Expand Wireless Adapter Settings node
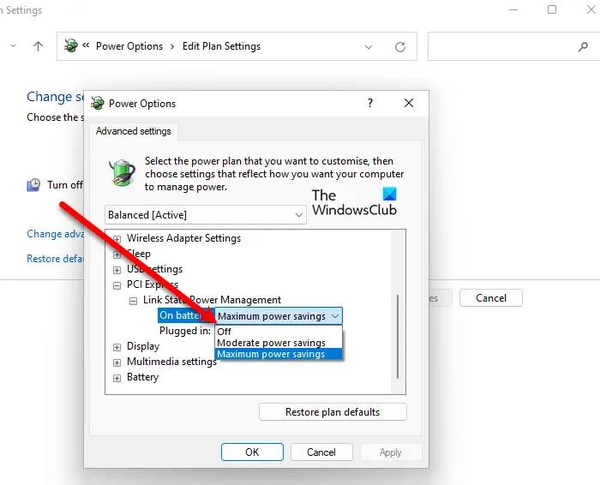600x485 pixels. coord(117,239)
